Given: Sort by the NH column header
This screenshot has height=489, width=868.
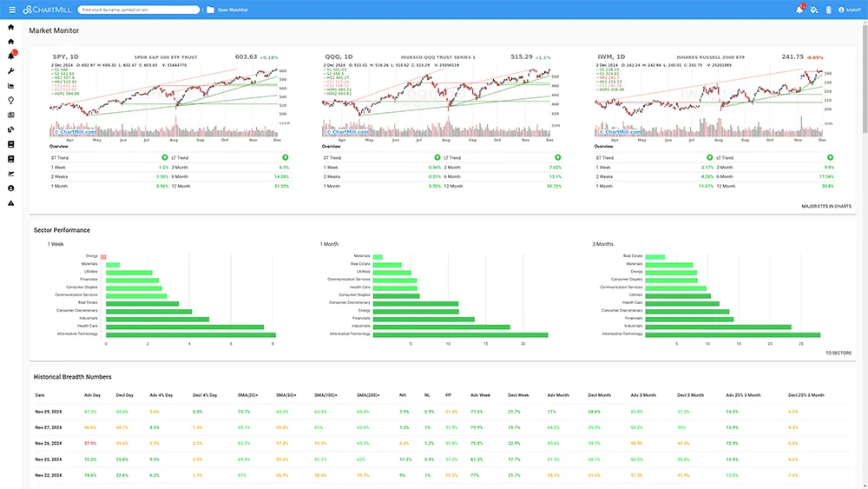Looking at the screenshot, I should click(403, 395).
